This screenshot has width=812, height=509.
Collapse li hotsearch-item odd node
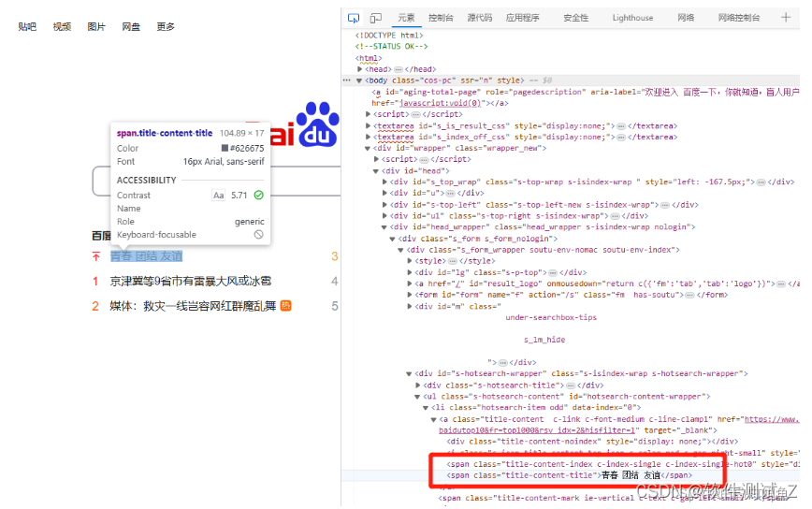click(x=426, y=408)
